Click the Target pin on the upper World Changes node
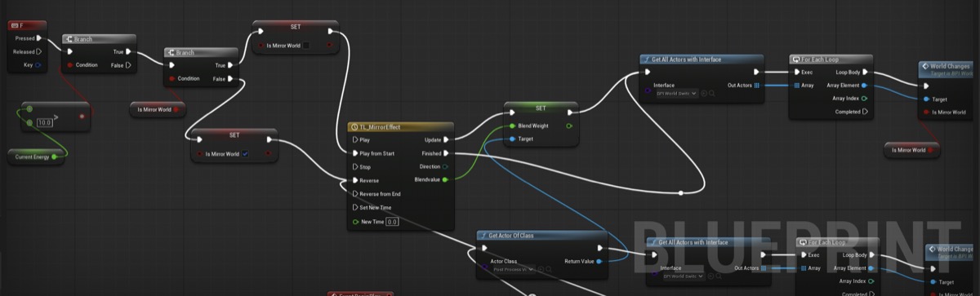Screen dimensions: 980x296 925,99
